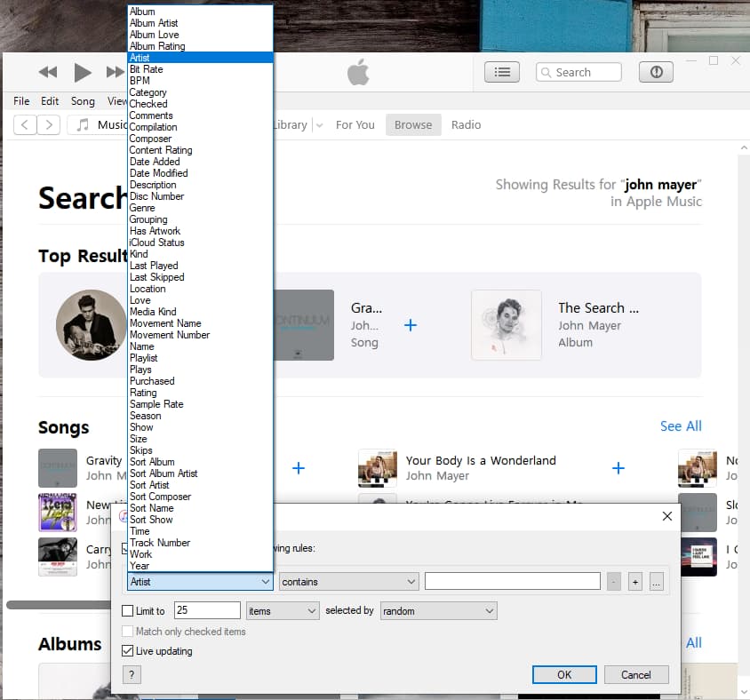The height and width of the screenshot is (700, 750).
Task: Add Your Body Is a Wonderland
Action: coord(618,467)
